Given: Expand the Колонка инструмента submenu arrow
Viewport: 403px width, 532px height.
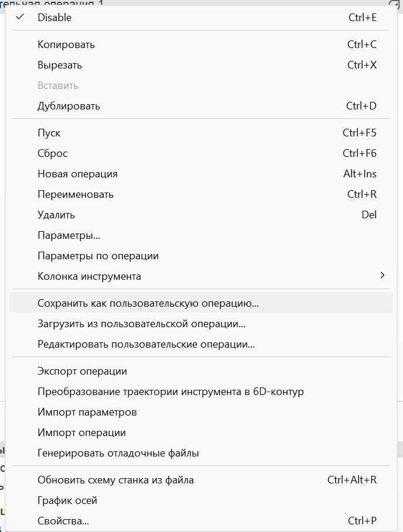Looking at the screenshot, I should pyautogui.click(x=382, y=276).
